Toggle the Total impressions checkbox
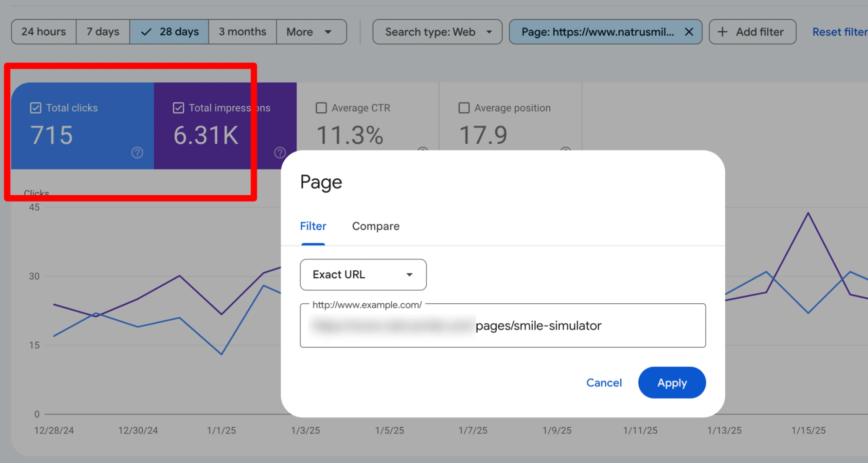The height and width of the screenshot is (463, 868). [x=178, y=108]
